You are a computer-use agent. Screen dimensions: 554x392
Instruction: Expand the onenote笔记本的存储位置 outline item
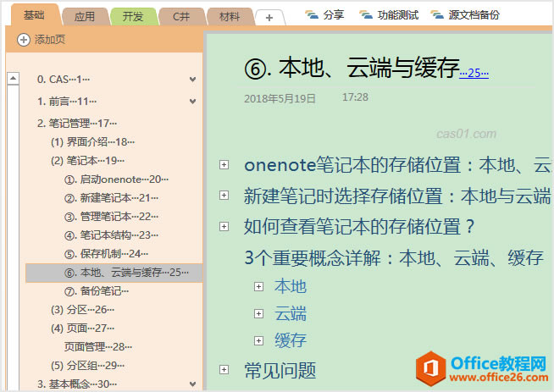click(x=224, y=164)
